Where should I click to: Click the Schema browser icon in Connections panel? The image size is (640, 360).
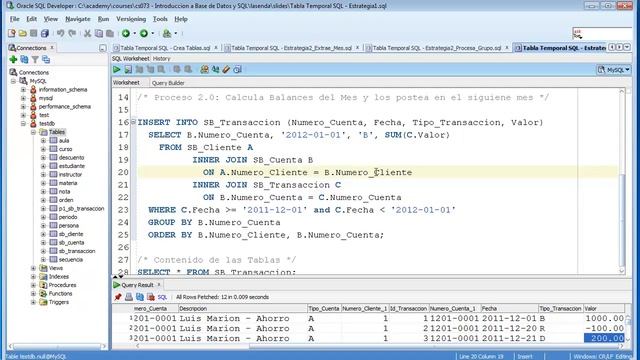click(x=46, y=60)
